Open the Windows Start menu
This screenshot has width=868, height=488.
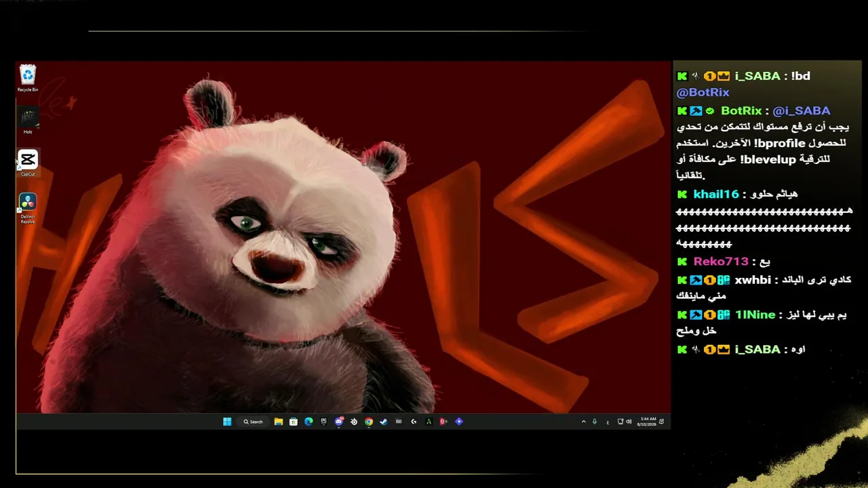coord(227,422)
